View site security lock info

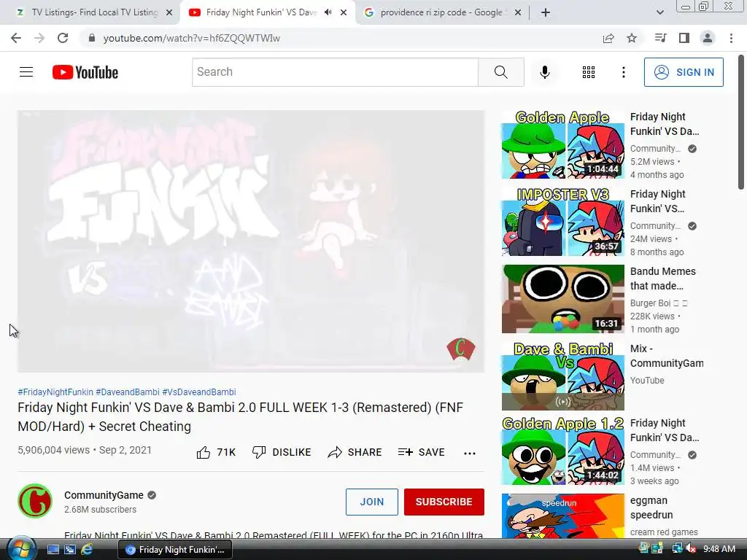coord(92,38)
